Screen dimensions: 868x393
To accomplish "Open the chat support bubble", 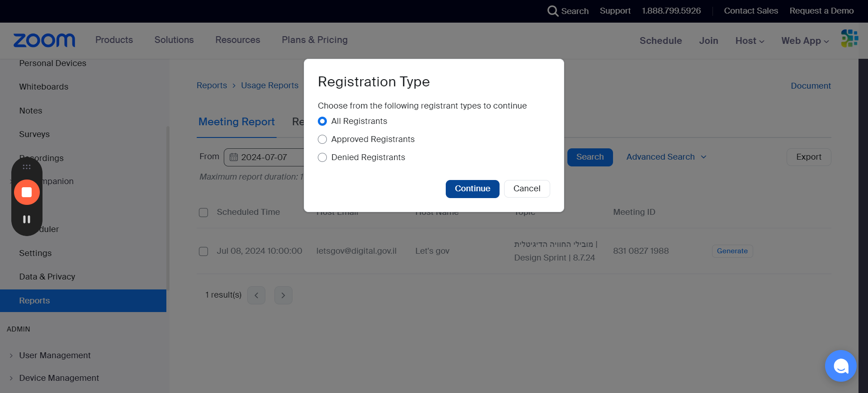I will pos(840,366).
